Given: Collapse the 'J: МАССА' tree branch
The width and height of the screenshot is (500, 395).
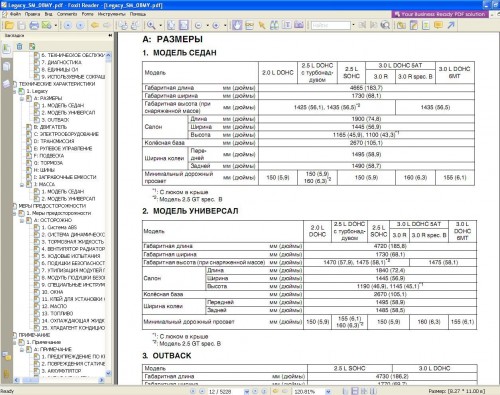Looking at the screenshot, I should tap(22, 184).
